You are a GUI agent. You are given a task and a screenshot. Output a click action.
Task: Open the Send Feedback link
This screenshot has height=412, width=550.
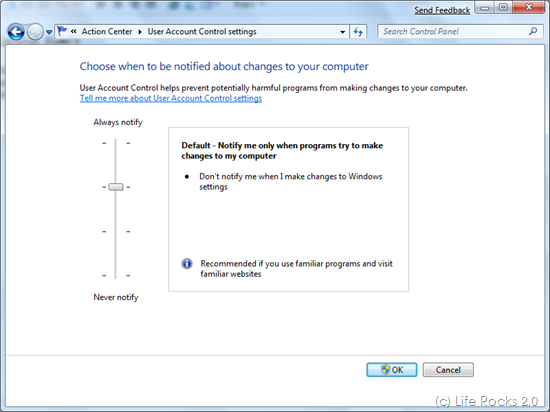[442, 10]
